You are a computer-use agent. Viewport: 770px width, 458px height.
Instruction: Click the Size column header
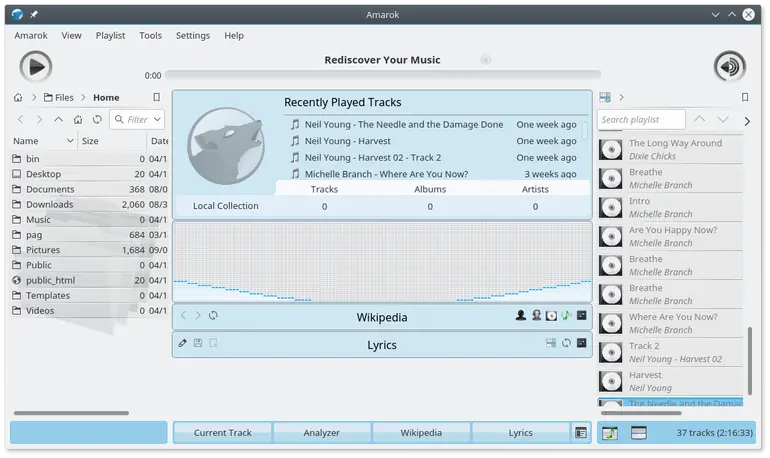[x=112, y=141]
